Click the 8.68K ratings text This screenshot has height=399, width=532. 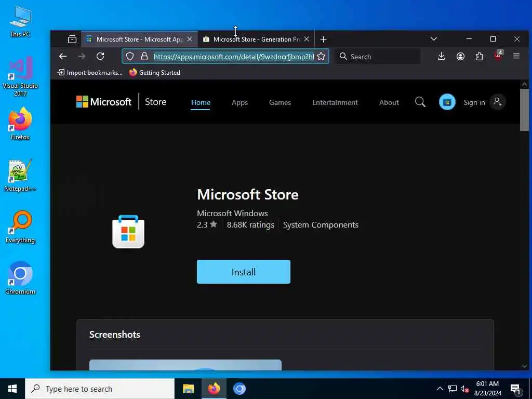click(x=250, y=225)
